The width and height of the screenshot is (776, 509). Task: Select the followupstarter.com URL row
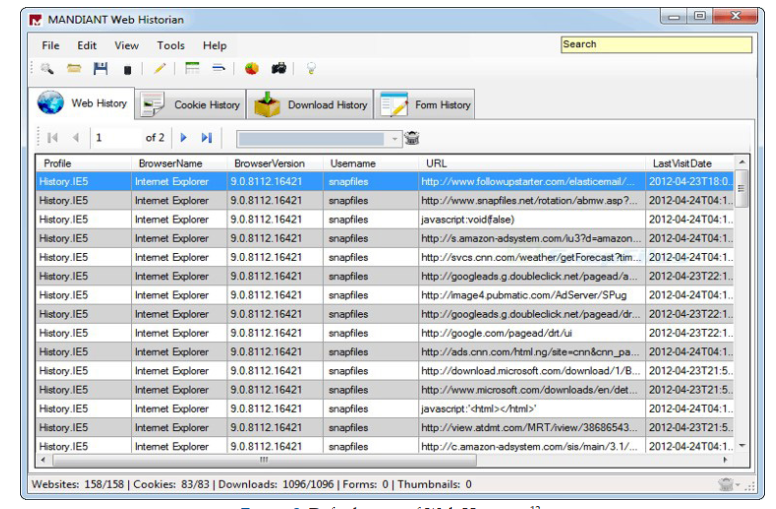click(x=385, y=181)
